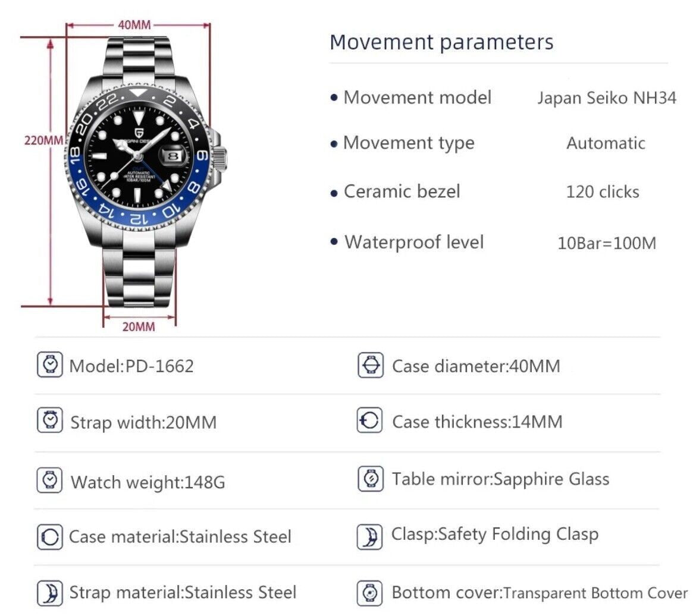Click the Bottom cover icon

(370, 593)
